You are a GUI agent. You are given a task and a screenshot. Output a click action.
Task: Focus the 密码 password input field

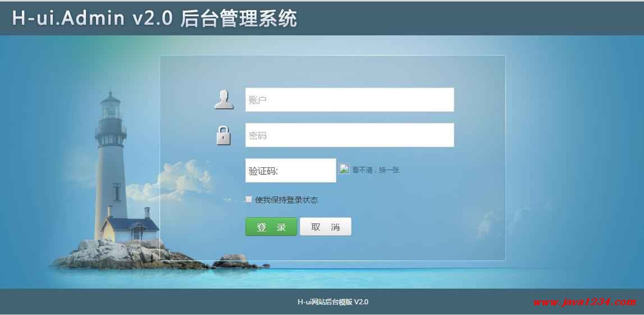coord(350,135)
